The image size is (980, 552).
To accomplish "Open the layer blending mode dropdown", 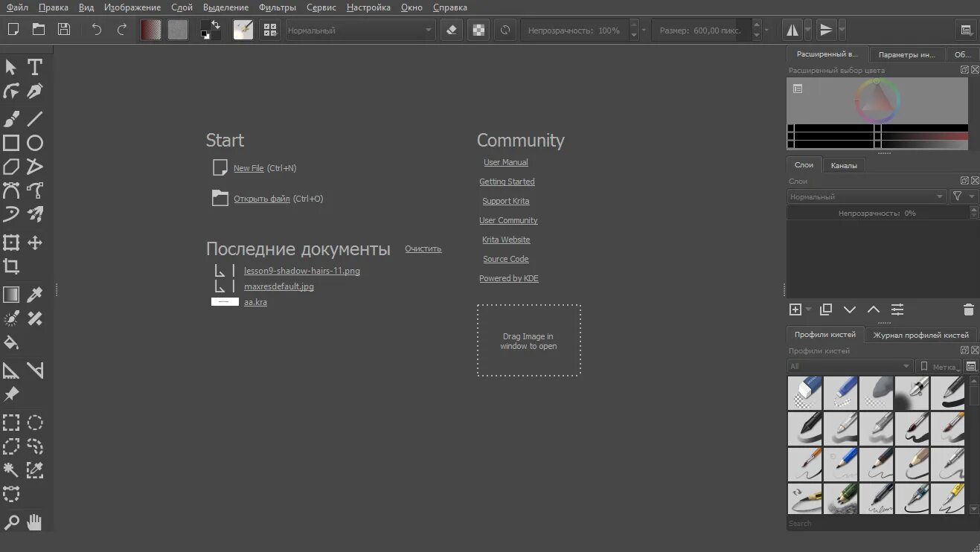I will (x=867, y=196).
